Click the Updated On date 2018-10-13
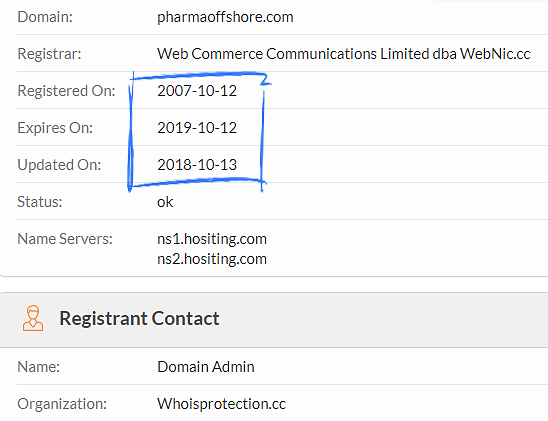548x421 pixels. [x=197, y=165]
